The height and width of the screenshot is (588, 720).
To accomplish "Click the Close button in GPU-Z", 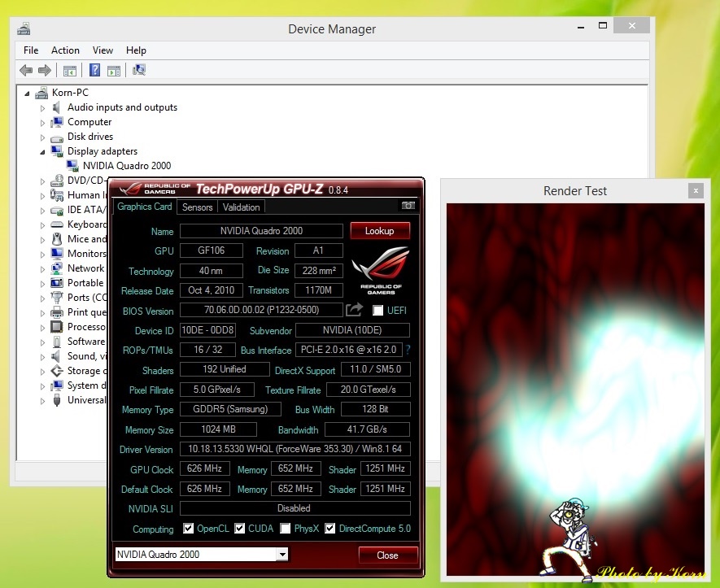I will 387,555.
